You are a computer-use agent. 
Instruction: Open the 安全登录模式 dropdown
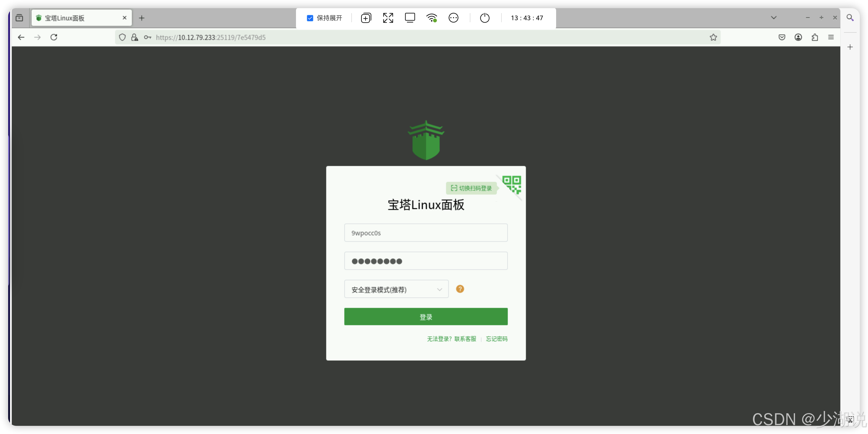tap(396, 289)
